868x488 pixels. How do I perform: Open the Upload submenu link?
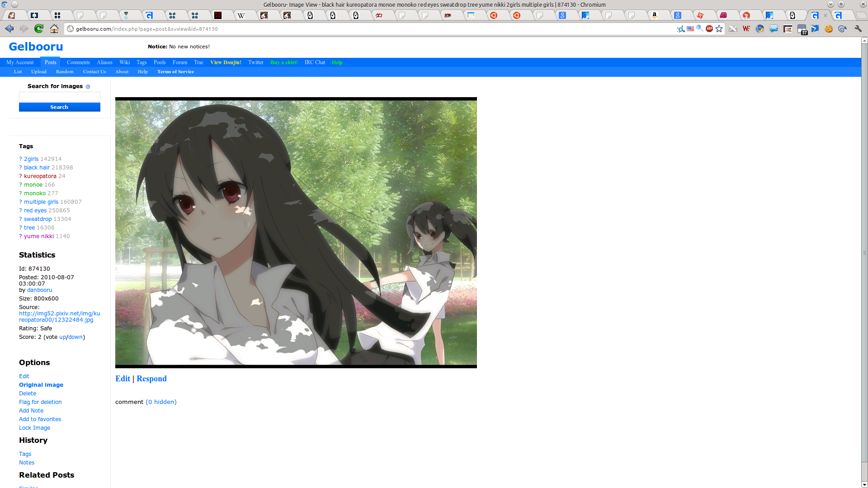(39, 72)
